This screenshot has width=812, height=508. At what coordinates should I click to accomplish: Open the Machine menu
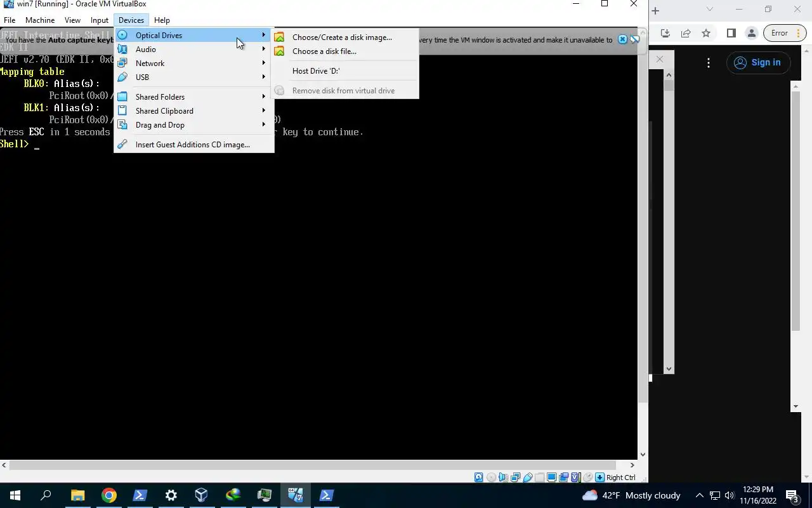40,20
